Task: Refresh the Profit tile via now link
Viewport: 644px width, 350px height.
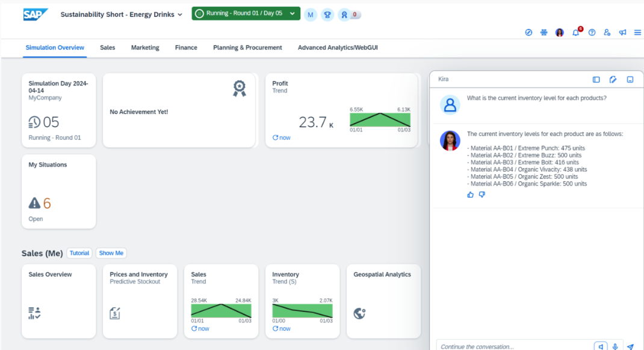Action: [x=281, y=138]
